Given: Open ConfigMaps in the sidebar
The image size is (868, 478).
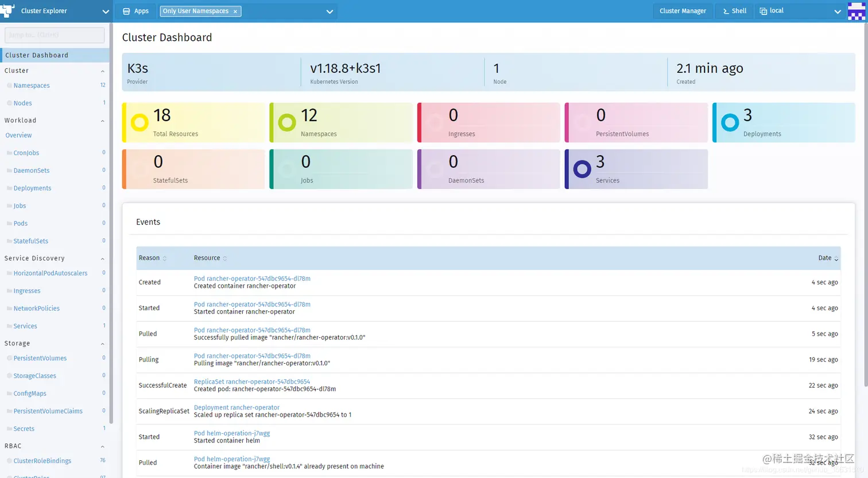Looking at the screenshot, I should click(x=30, y=394).
